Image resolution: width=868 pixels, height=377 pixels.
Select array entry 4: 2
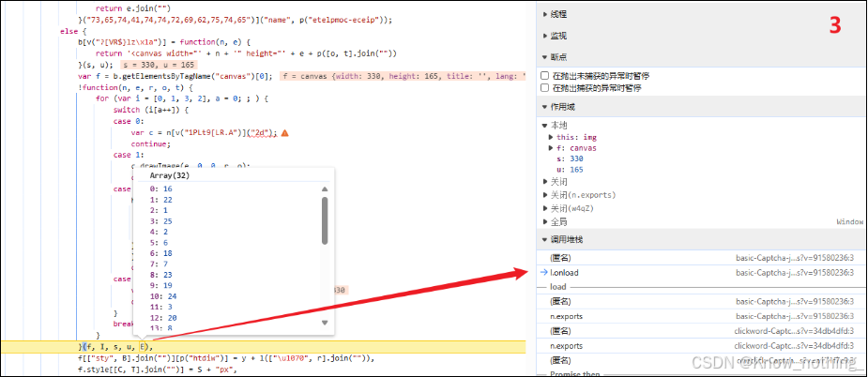[159, 232]
